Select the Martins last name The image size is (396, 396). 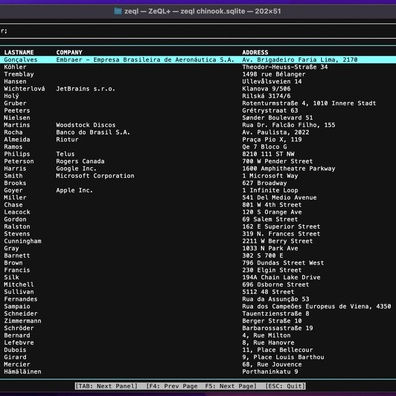point(17,125)
